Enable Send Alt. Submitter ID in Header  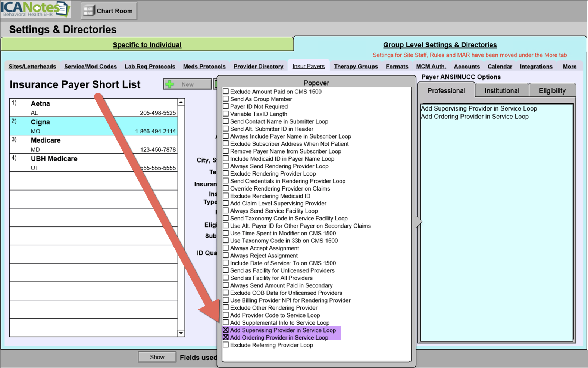226,129
